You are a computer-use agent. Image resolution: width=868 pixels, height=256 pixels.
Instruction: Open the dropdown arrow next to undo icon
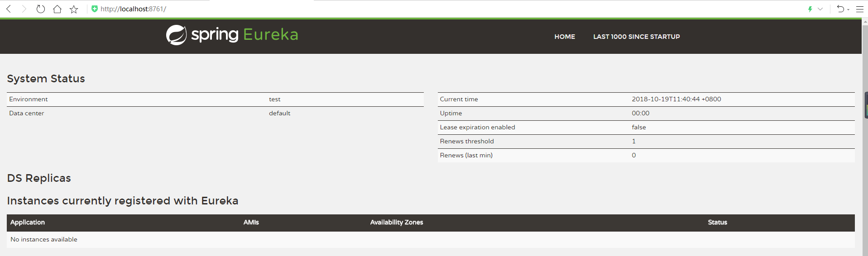point(848,9)
